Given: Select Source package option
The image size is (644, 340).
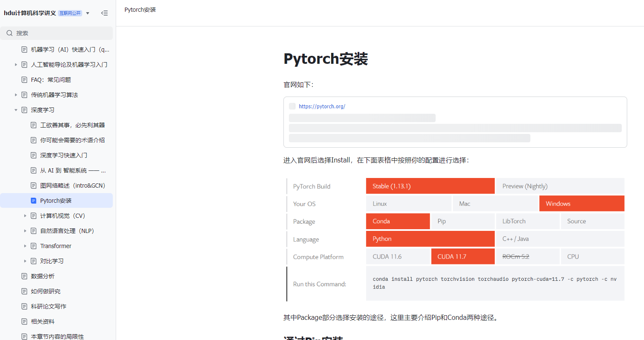Looking at the screenshot, I should pos(593,221).
